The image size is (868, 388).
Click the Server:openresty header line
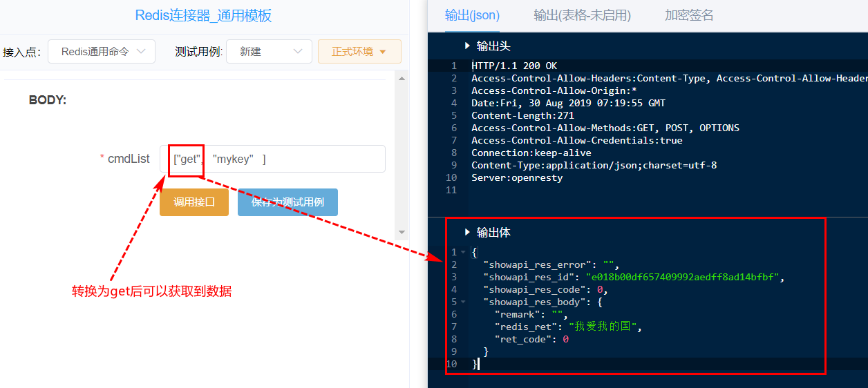(517, 177)
